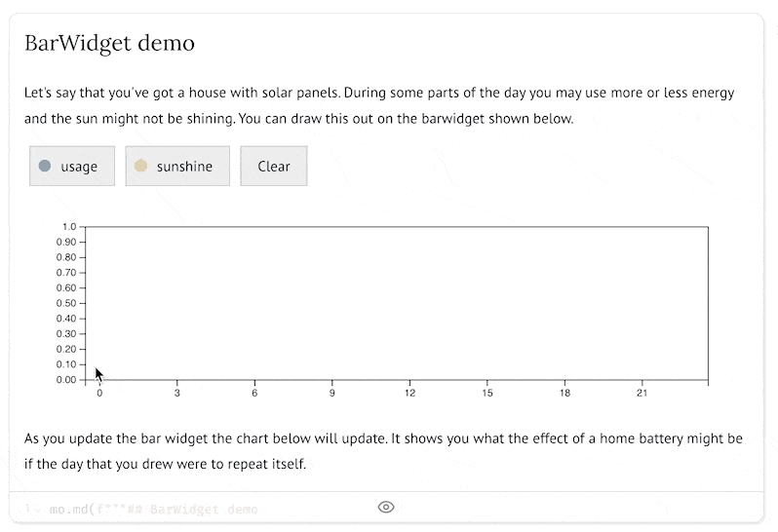Select the usage series button
This screenshot has width=778, height=532.
point(72,166)
